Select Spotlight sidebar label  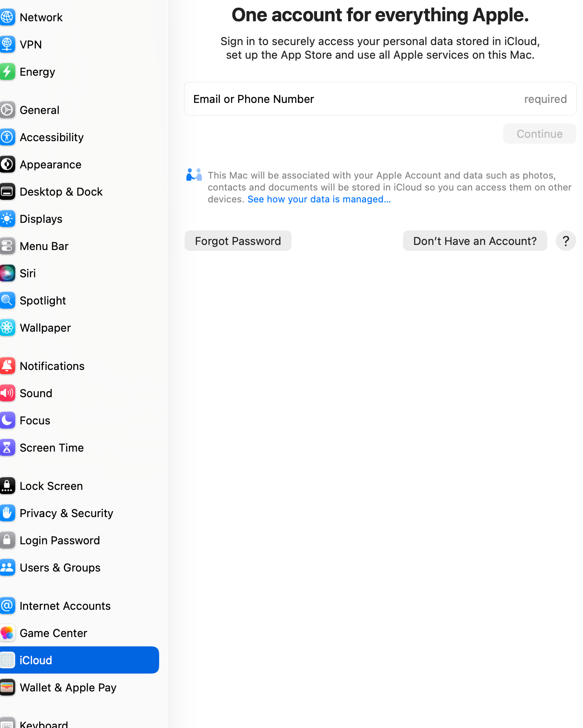[43, 300]
